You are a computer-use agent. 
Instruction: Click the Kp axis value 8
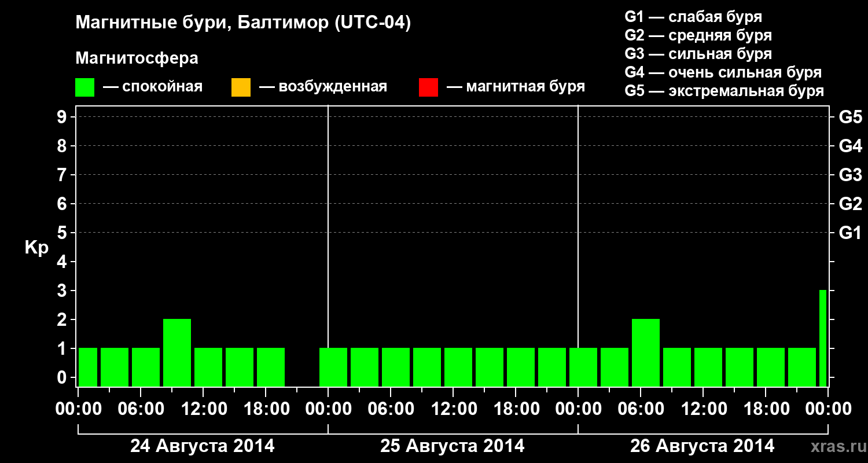(63, 146)
